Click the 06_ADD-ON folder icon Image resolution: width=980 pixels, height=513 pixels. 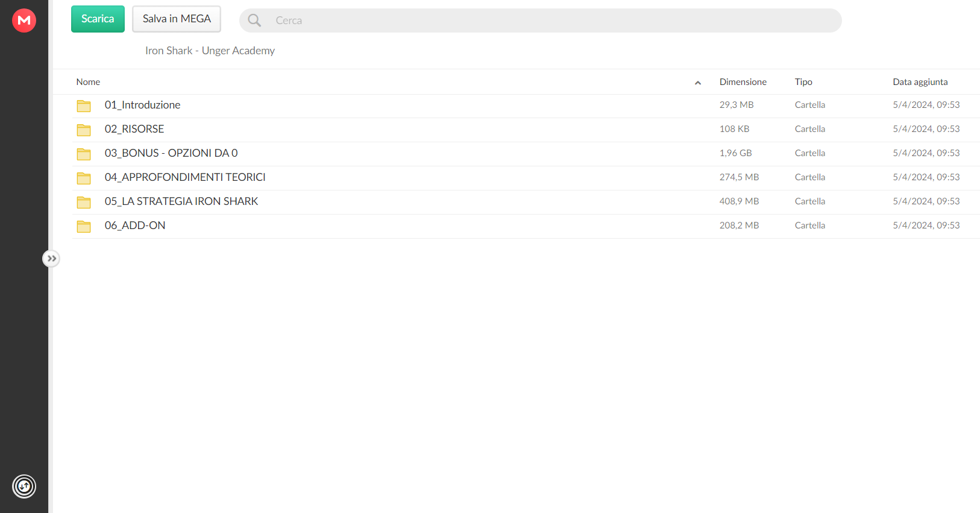pyautogui.click(x=84, y=226)
